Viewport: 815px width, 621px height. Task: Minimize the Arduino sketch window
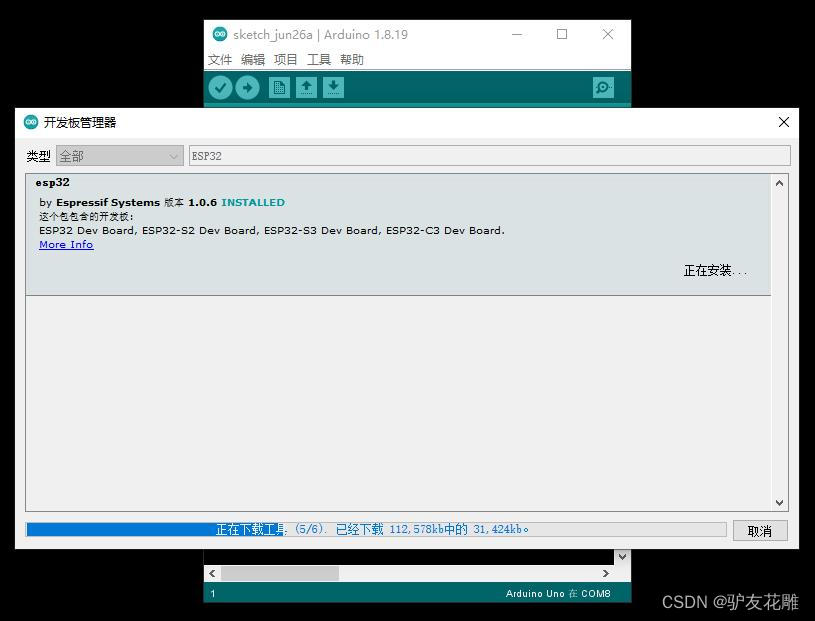[x=517, y=34]
